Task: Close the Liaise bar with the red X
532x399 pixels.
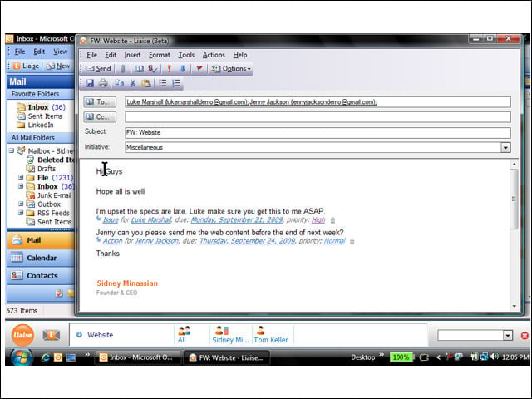Action: click(525, 336)
